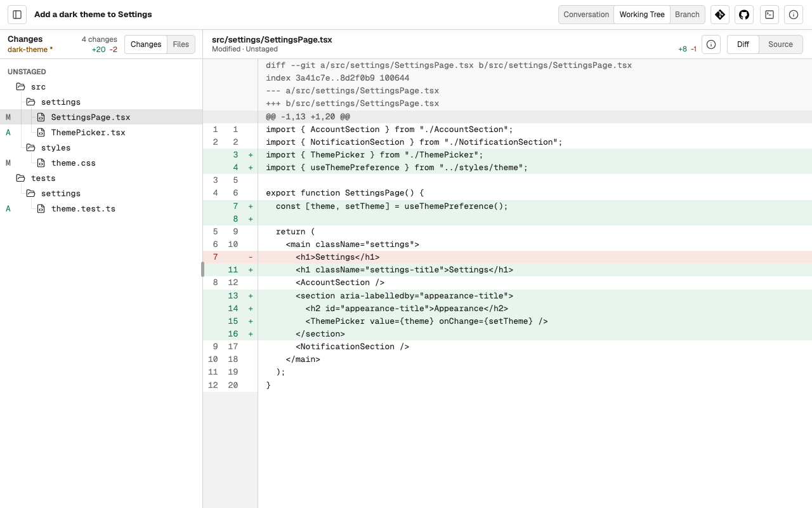Collapse the settings folder under tests
Screen dimensions: 812x508
click(x=101, y=193)
